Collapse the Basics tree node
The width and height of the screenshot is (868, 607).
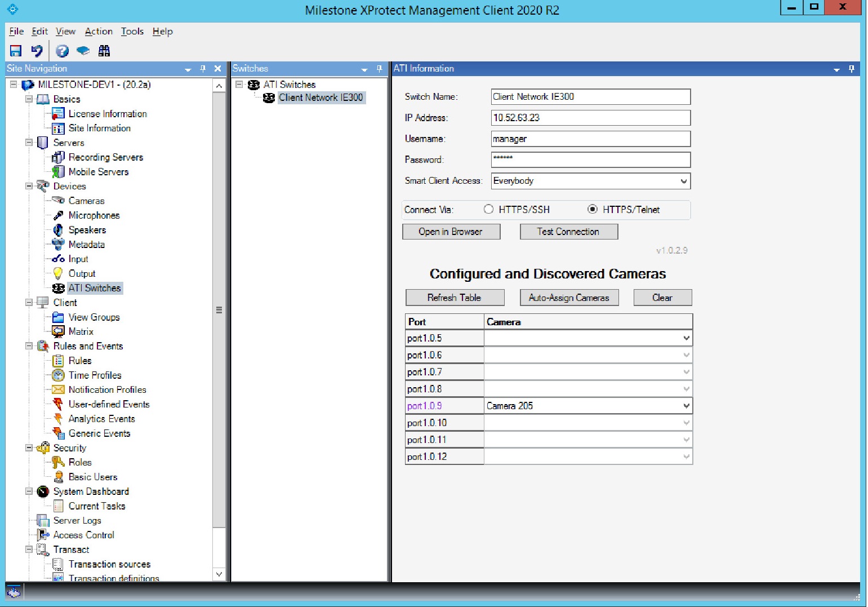[29, 99]
